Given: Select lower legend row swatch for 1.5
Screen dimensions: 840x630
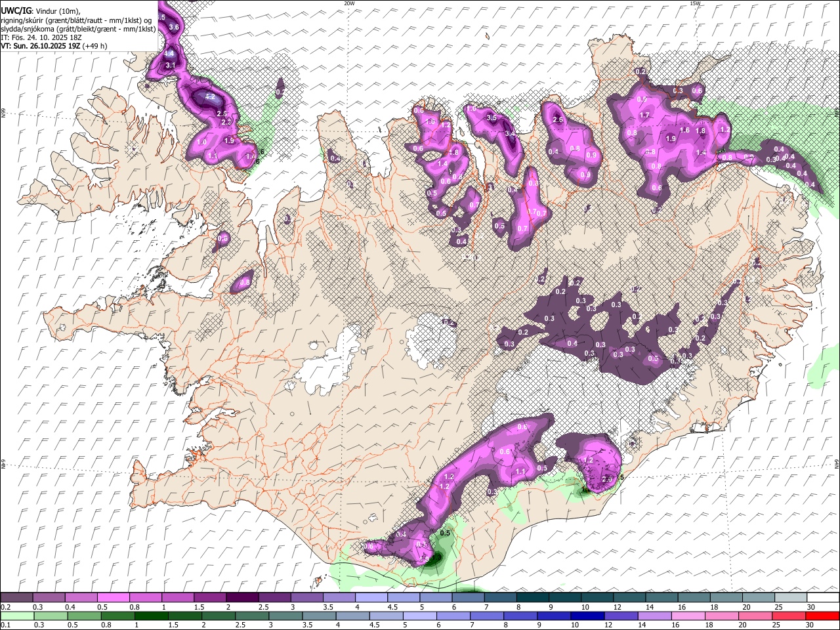Looking at the screenshot, I should (x=185, y=616).
